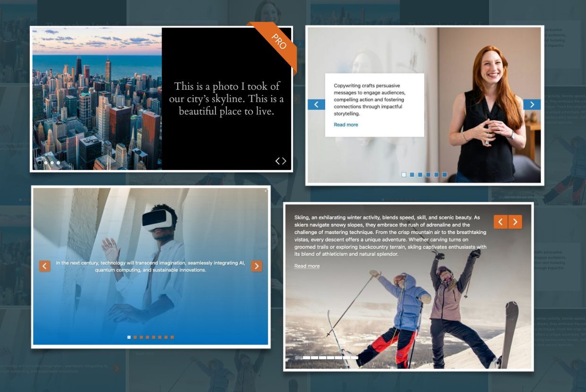Click the orange previous button on the skiing slide
The image size is (586, 392).
[500, 222]
